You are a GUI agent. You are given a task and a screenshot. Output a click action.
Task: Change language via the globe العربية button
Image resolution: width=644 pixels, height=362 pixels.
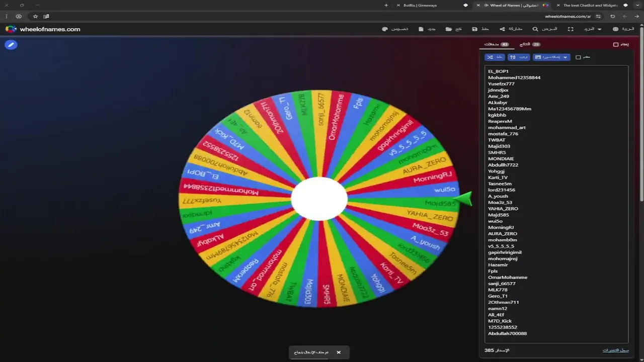tap(623, 29)
